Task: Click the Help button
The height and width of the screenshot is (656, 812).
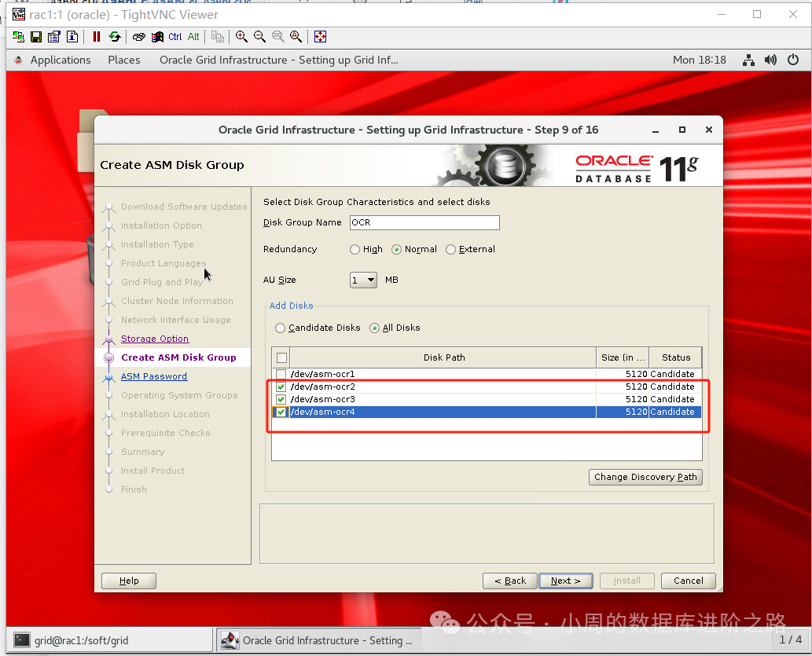Action: coord(129,581)
